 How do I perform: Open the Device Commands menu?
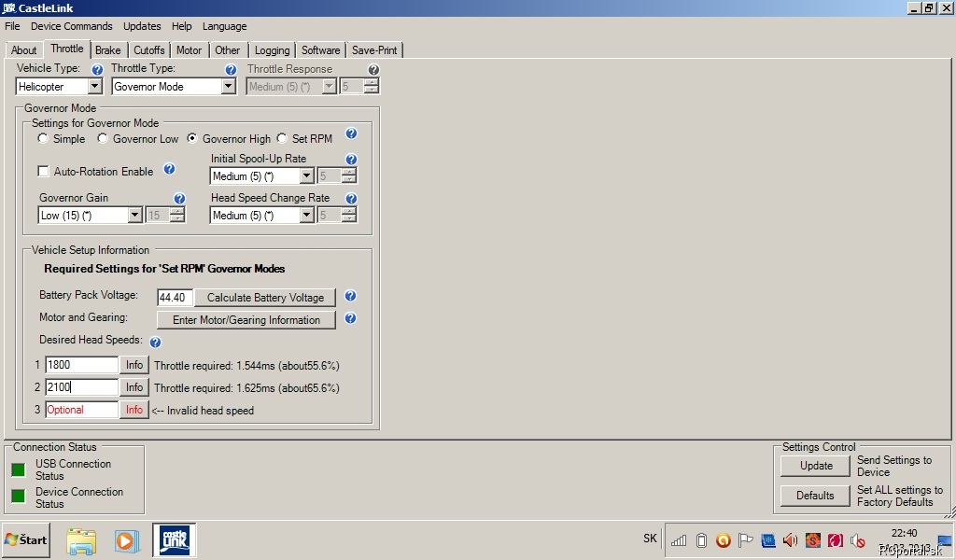tap(71, 26)
